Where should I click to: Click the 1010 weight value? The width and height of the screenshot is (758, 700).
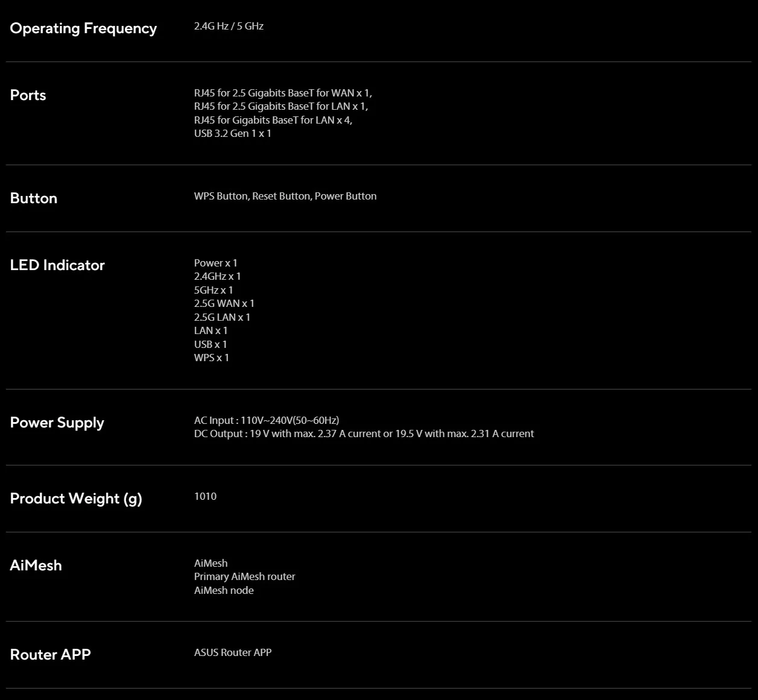[205, 496]
